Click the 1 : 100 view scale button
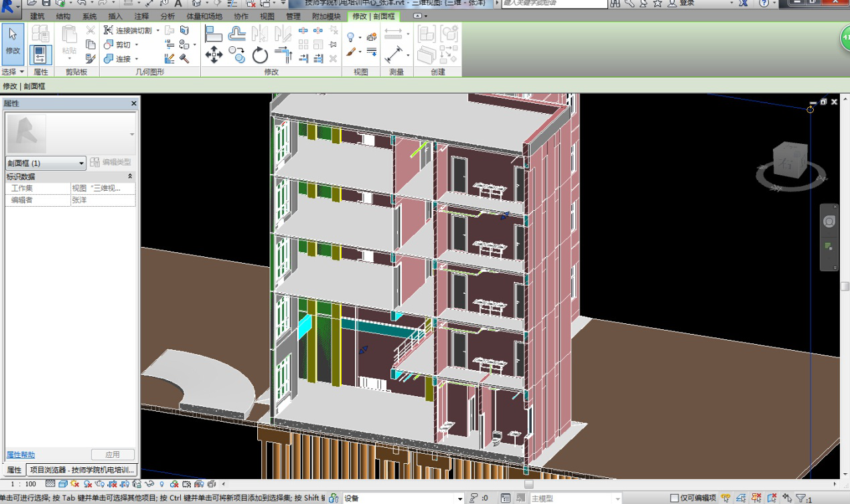Image resolution: width=850 pixels, height=504 pixels. [23, 483]
